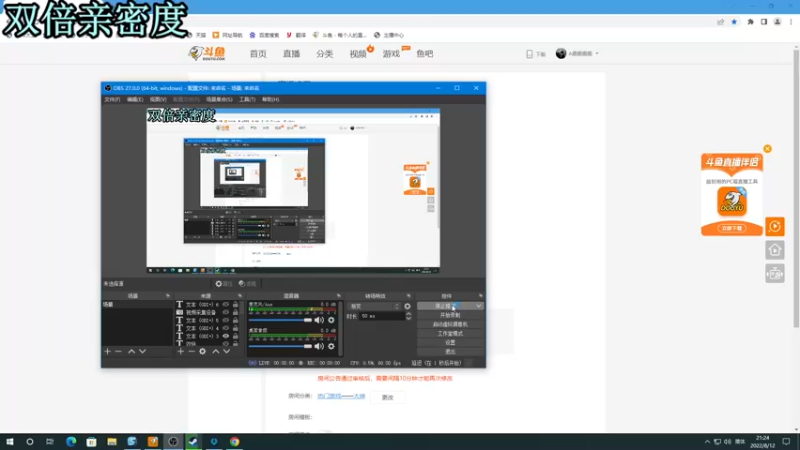Screen dimensions: 800x450
Task: Show hidden system tray icons chevron
Action: click(707, 442)
